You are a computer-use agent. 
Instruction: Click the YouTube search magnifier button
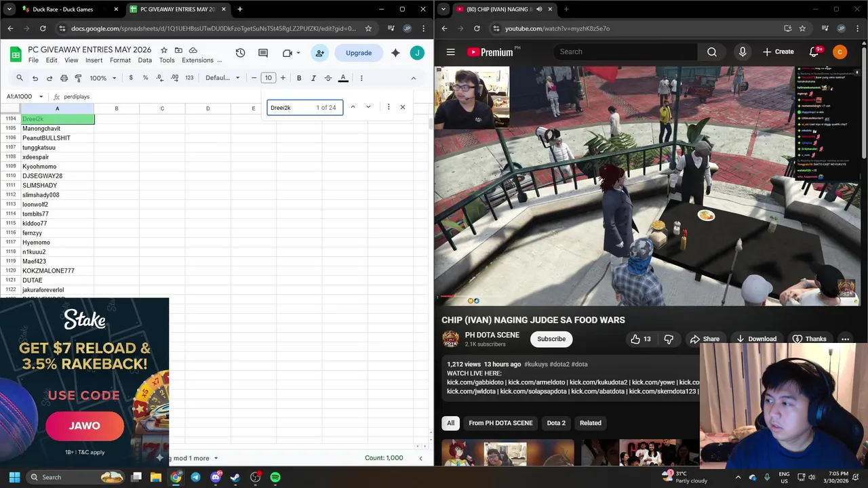click(x=712, y=52)
